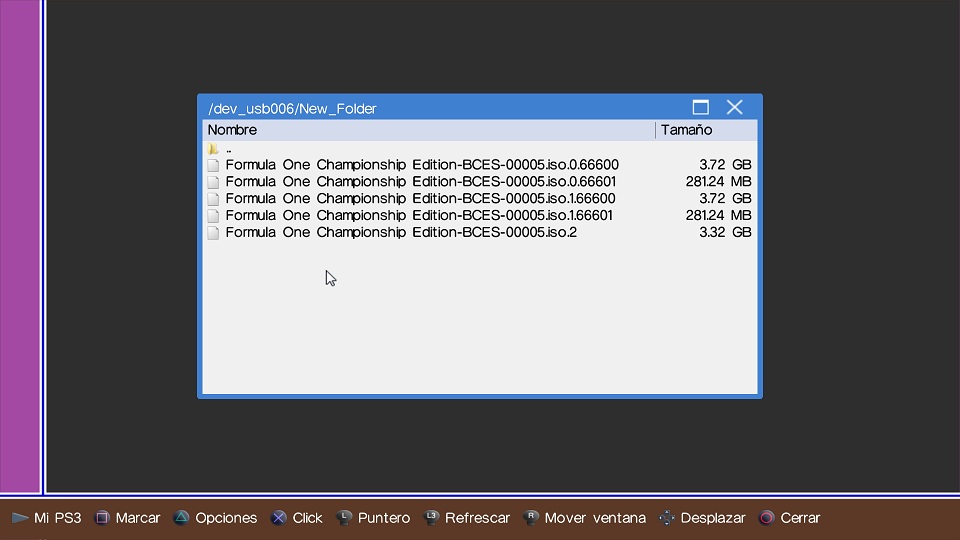Sort by the Tamaño column header
Screen dimensions: 960x540
[x=707, y=130]
